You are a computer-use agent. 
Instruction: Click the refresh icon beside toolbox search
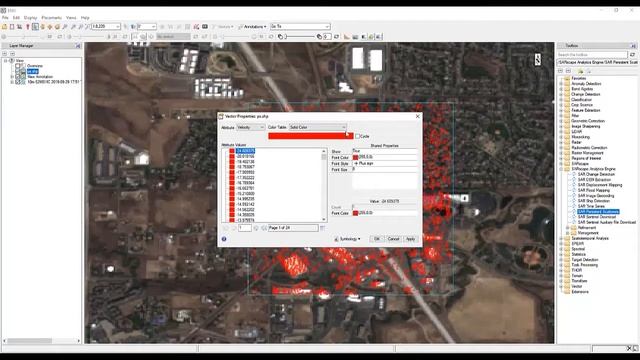[x=632, y=54]
